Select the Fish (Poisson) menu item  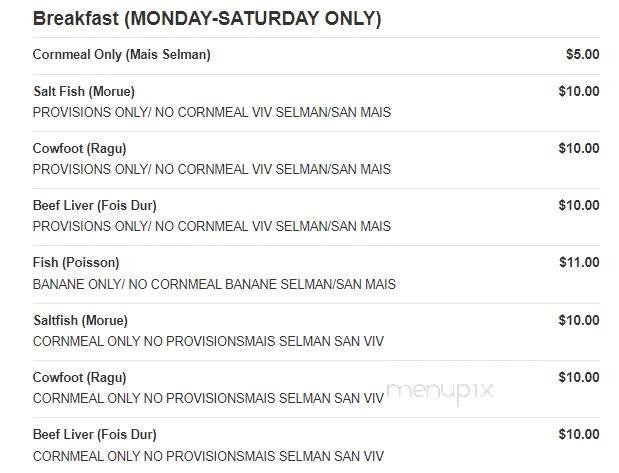(x=75, y=262)
